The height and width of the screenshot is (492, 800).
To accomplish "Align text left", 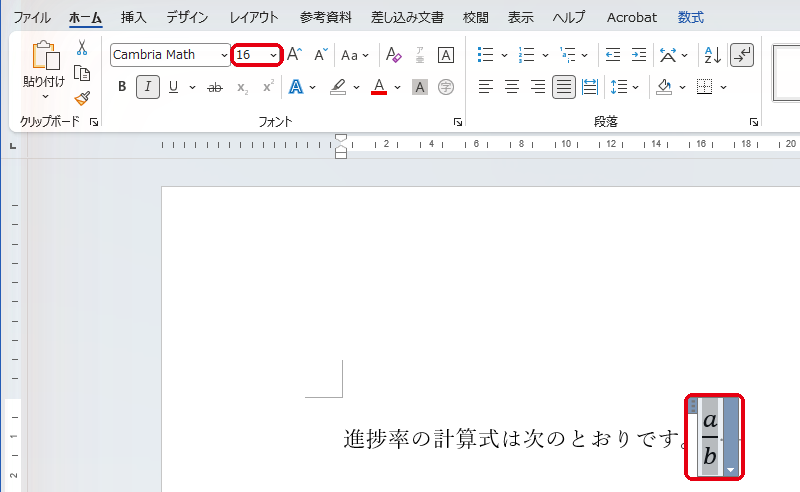I will coord(486,87).
